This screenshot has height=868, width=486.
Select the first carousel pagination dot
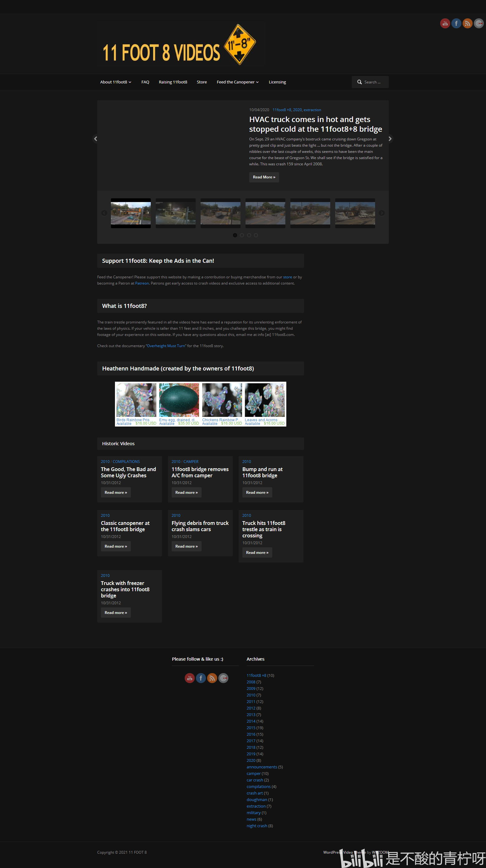coord(235,235)
